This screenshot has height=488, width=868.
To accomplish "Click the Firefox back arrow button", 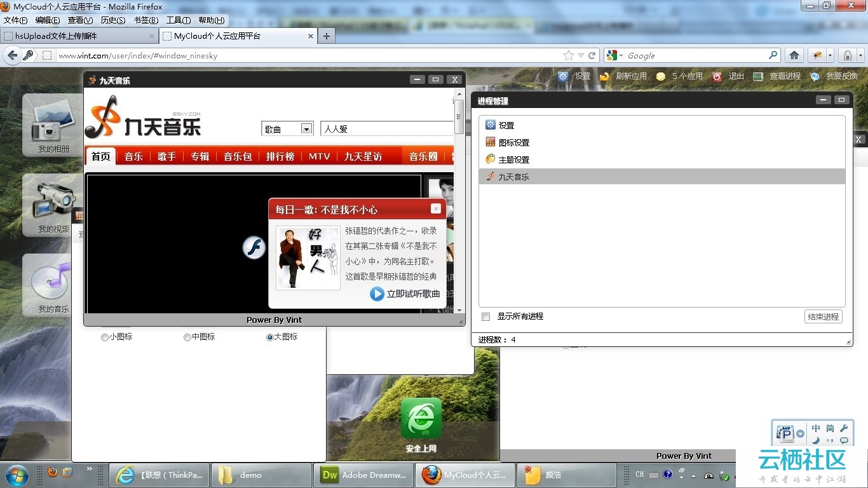I will coord(12,55).
